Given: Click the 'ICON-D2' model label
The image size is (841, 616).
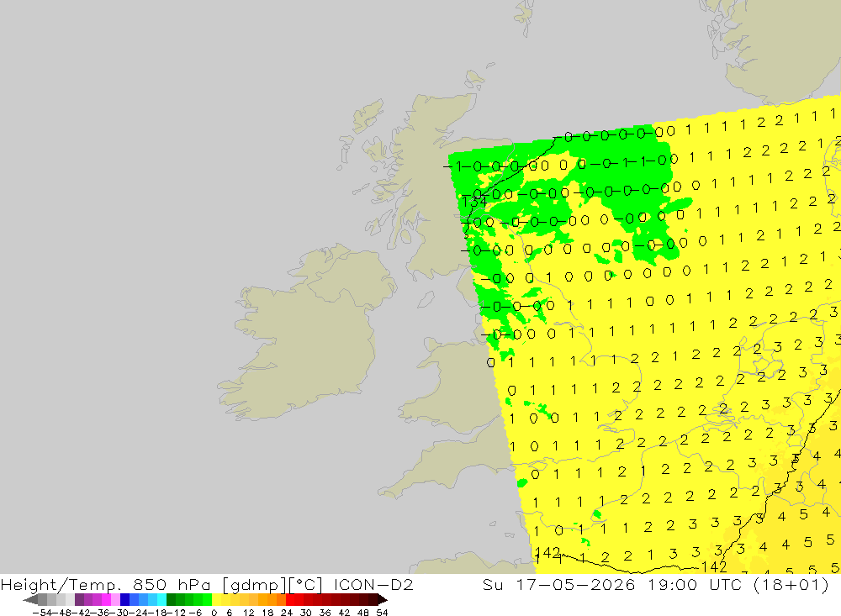Looking at the screenshot, I should click(x=373, y=584).
